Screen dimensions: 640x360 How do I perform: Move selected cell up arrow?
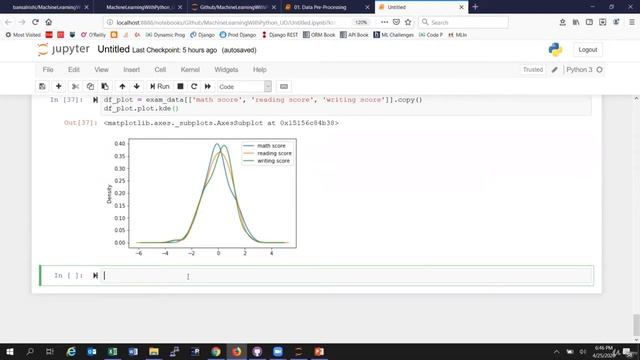122,87
